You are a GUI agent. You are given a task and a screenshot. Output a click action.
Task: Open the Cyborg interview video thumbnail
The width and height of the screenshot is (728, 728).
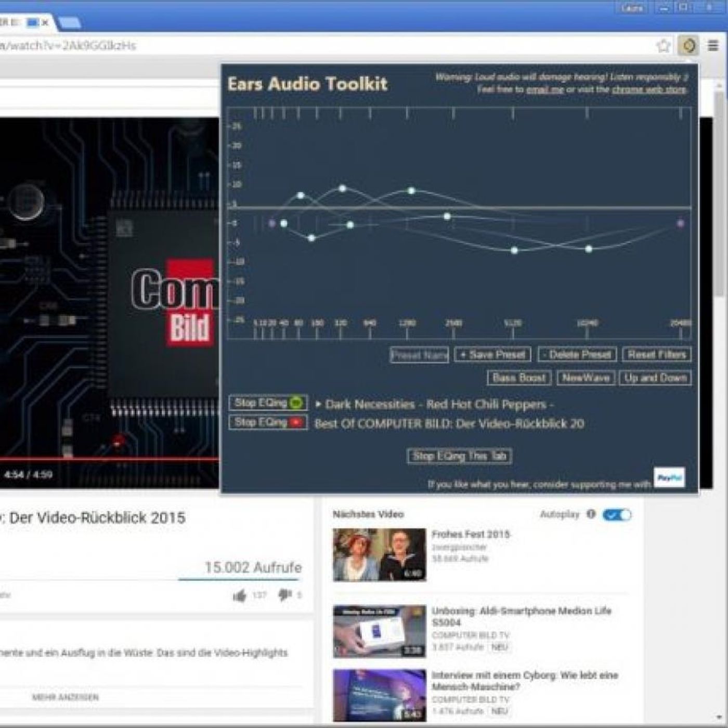(379, 695)
